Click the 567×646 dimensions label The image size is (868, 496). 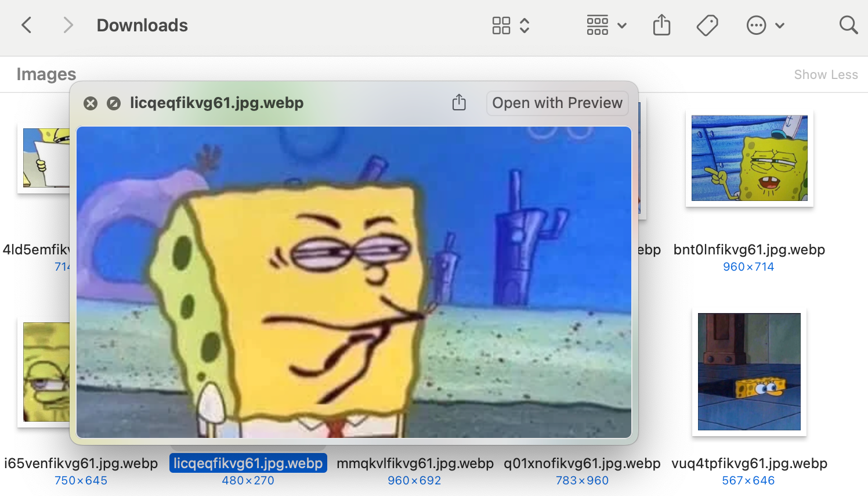748,480
